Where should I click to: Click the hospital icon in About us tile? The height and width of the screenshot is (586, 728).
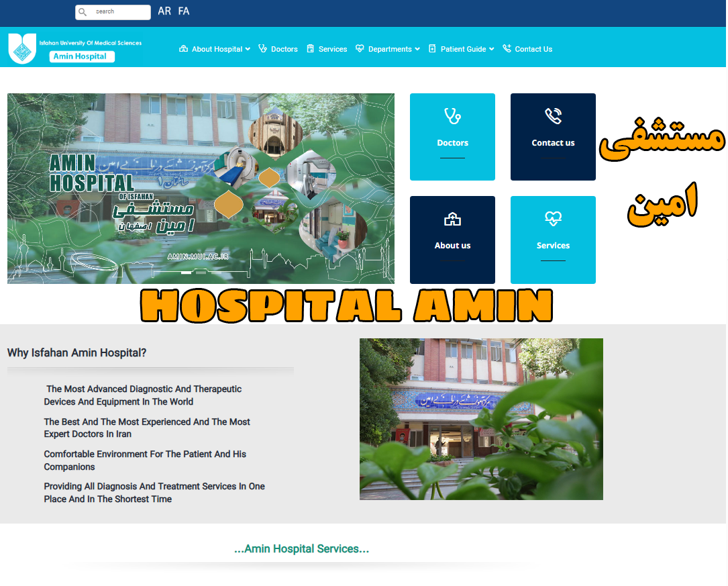pyautogui.click(x=453, y=219)
